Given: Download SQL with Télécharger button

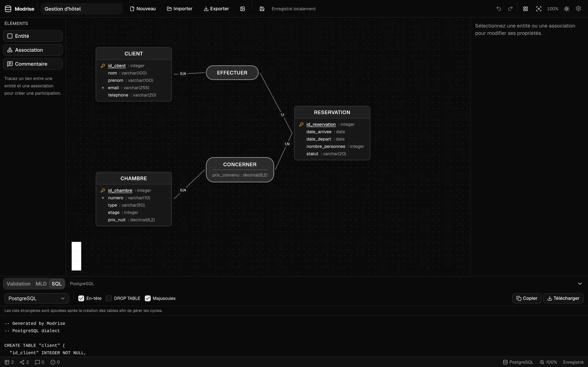Looking at the screenshot, I should coord(563,298).
